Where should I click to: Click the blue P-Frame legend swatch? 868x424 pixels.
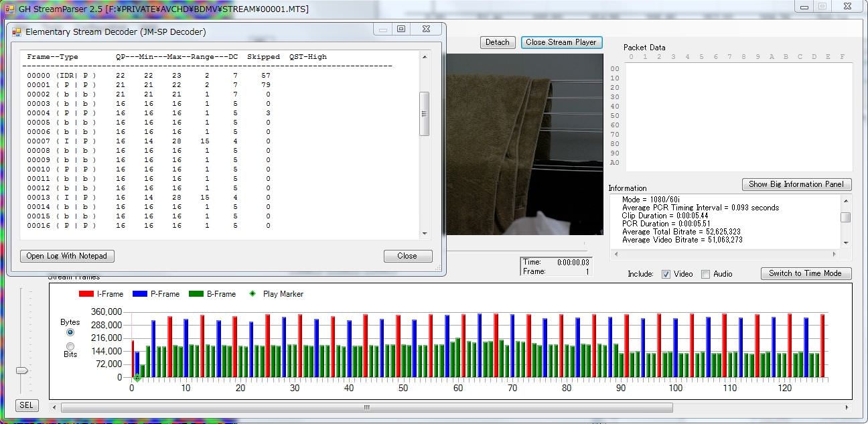[139, 294]
